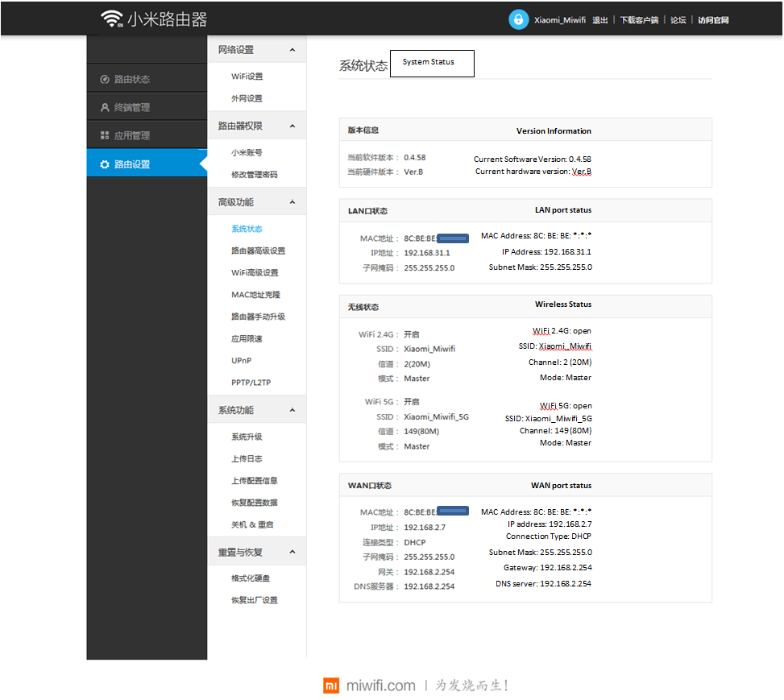Viewport: 784px width, 700px height.
Task: Open 上传日志 page
Action: pyautogui.click(x=247, y=458)
